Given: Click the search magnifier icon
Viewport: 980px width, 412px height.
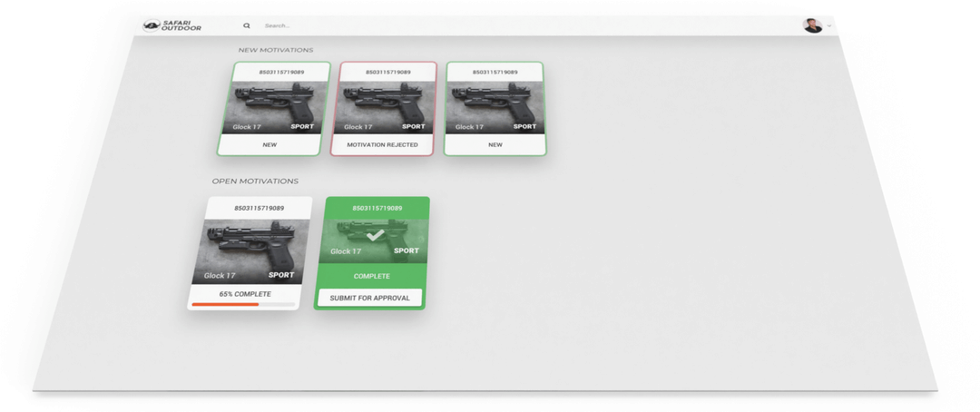Looking at the screenshot, I should coord(247,25).
